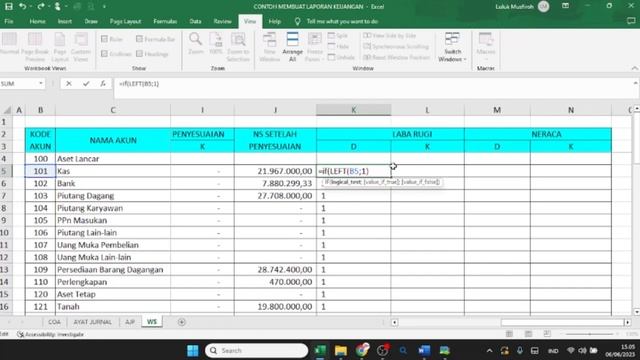Open File Explorer from taskbar
Screen dimensions: 640x360
pos(341,350)
